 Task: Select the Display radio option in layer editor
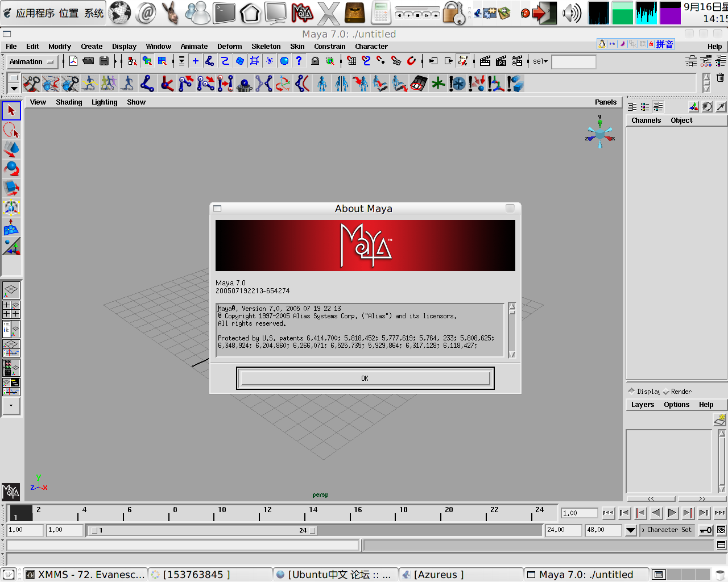coord(644,392)
